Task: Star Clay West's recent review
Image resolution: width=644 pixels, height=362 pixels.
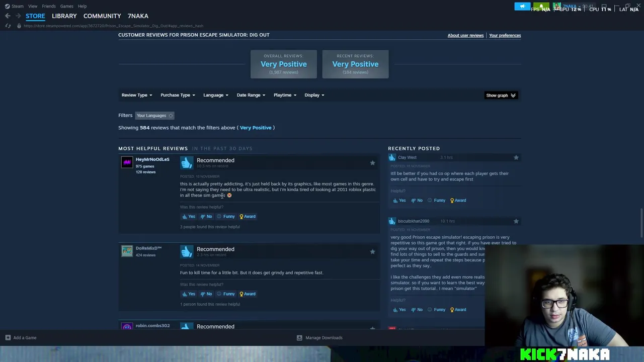Action: [x=516, y=157]
